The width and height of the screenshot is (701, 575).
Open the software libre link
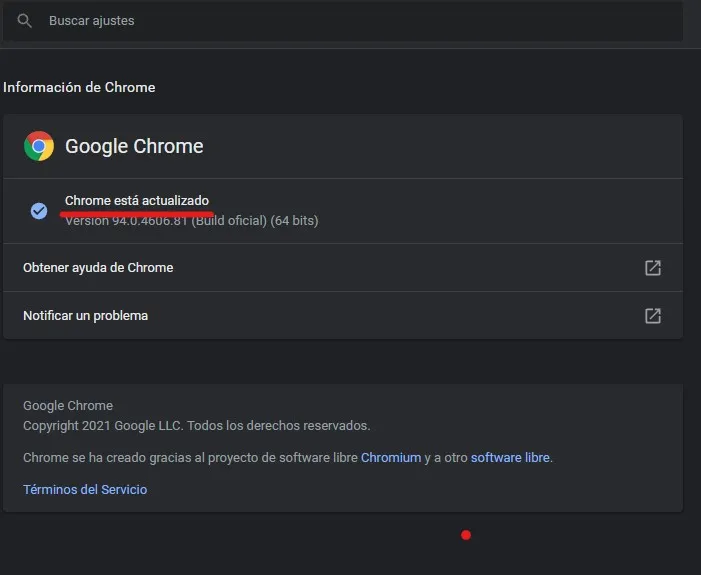pyautogui.click(x=510, y=457)
